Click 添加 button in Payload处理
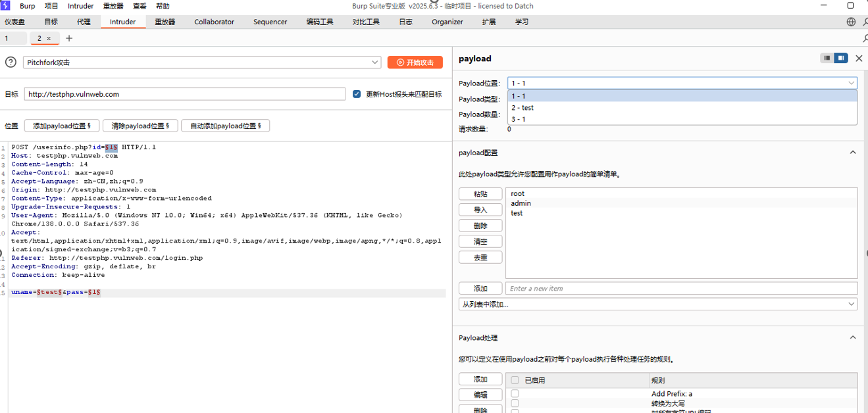868x413 pixels. click(480, 379)
